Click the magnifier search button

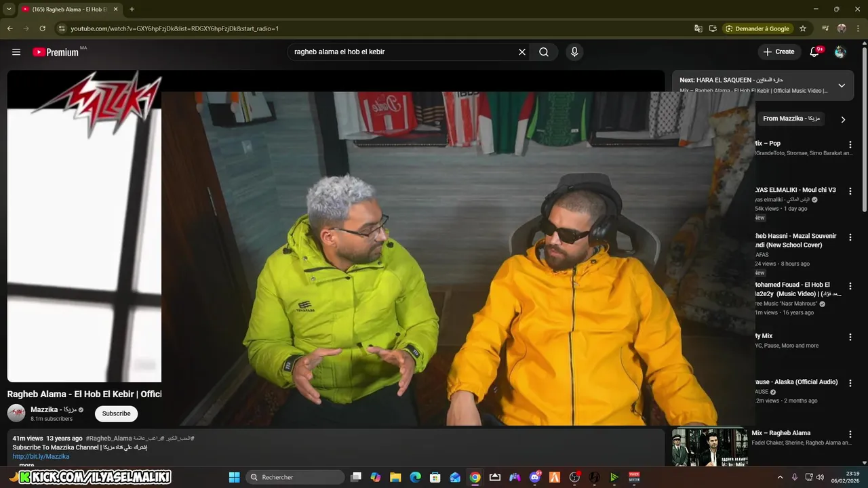(x=544, y=52)
